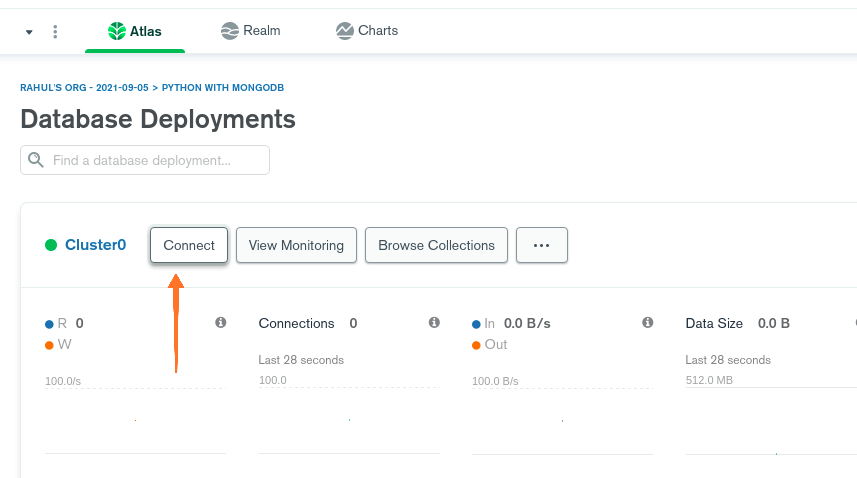Click the Atlas leaf logo icon
The image size is (857, 478).
click(116, 31)
